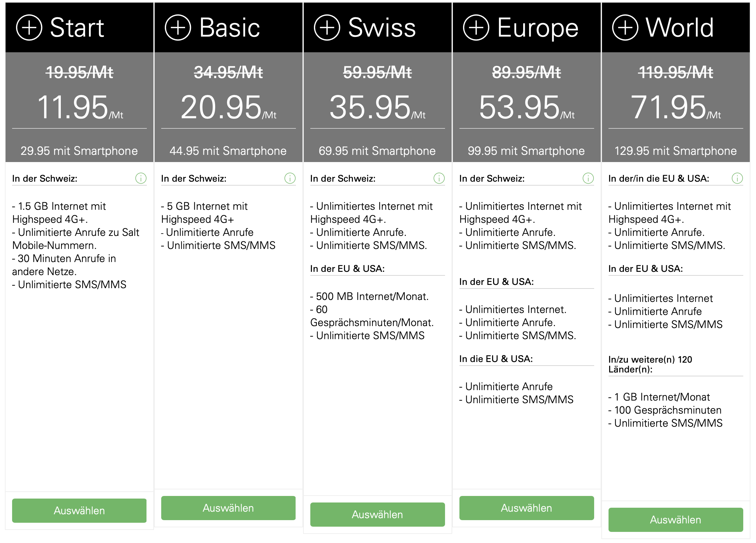Choose the Basic plan with Auswählen
756x543 pixels.
[228, 508]
